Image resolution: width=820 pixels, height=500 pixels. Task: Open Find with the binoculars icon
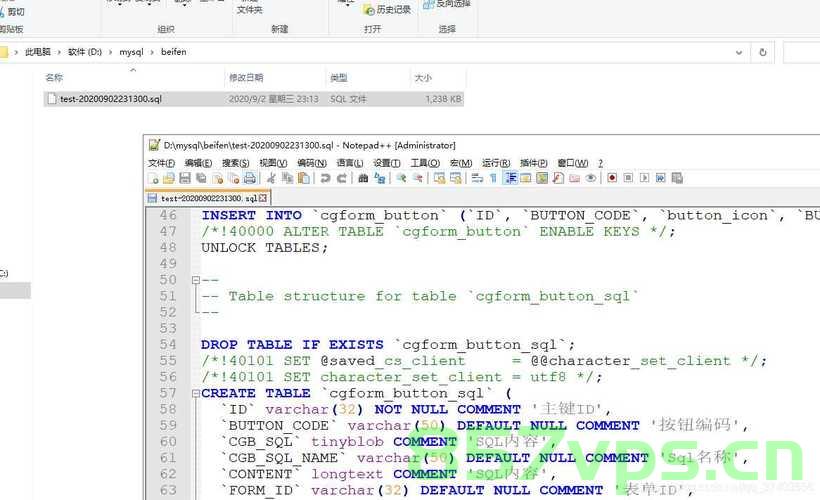[363, 178]
